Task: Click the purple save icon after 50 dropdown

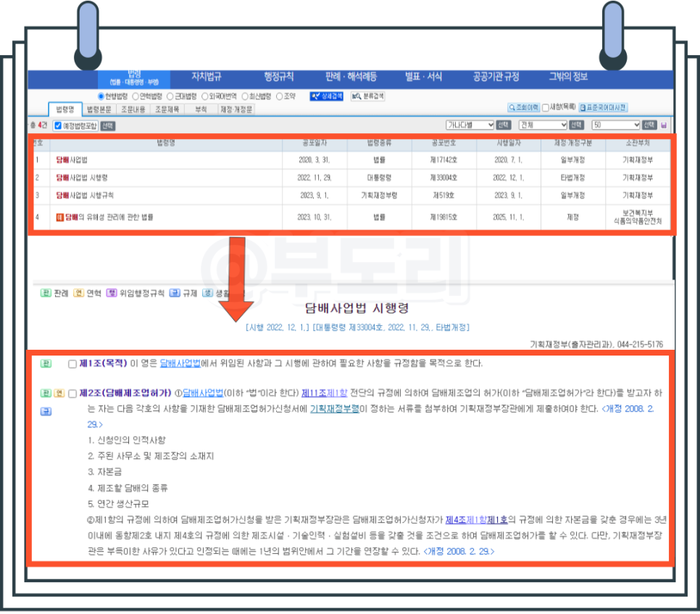Action: (x=664, y=125)
